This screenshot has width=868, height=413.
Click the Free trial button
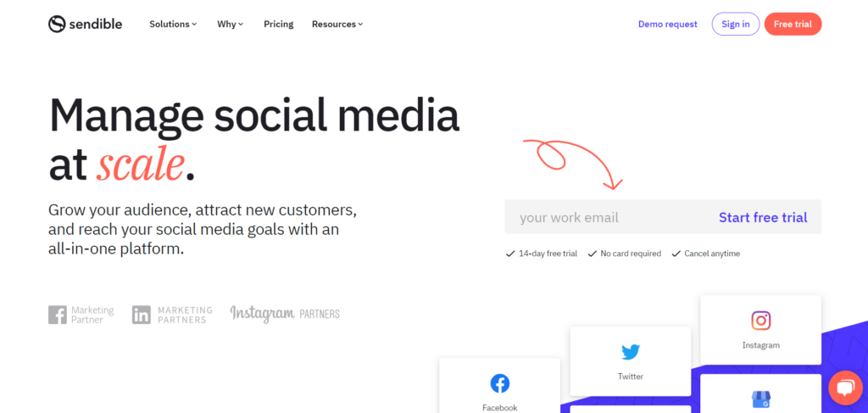[793, 24]
